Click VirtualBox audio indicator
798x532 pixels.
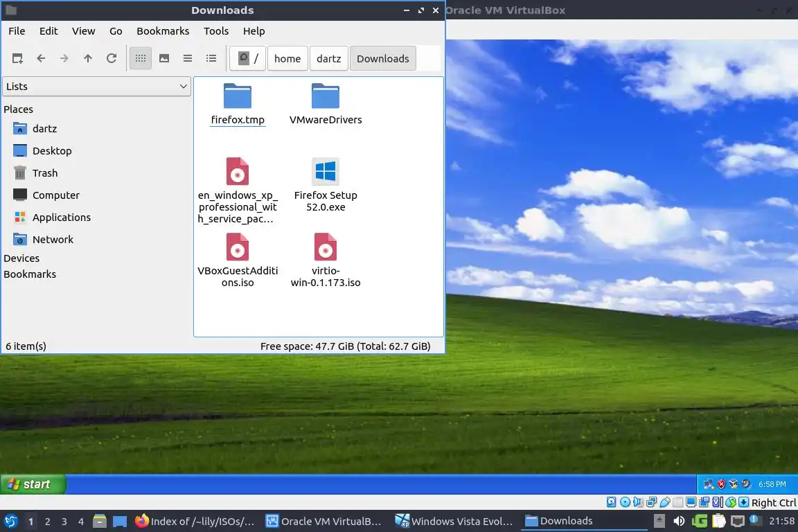638,502
